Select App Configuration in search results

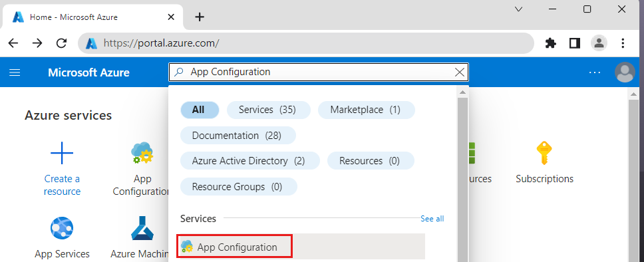coord(302,247)
